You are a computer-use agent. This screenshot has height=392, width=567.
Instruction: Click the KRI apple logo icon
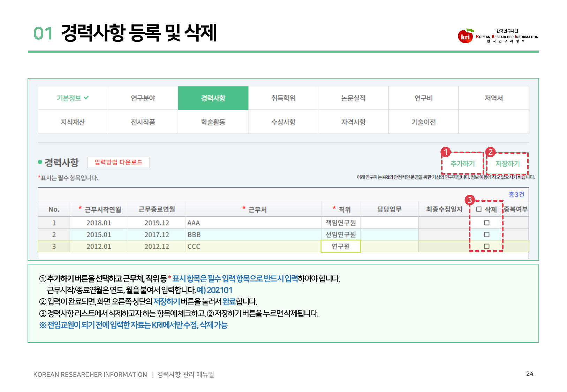466,36
